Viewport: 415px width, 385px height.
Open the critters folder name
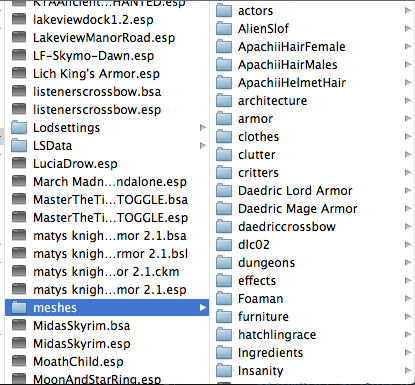258,173
